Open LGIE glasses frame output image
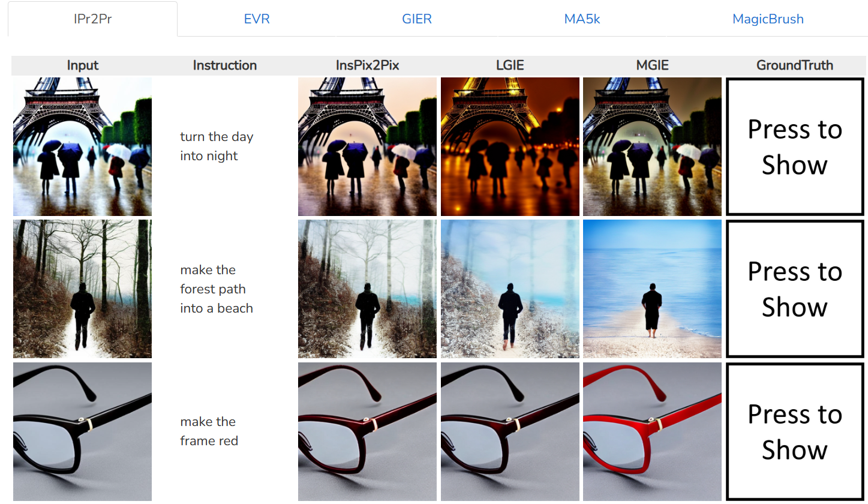 (x=510, y=431)
